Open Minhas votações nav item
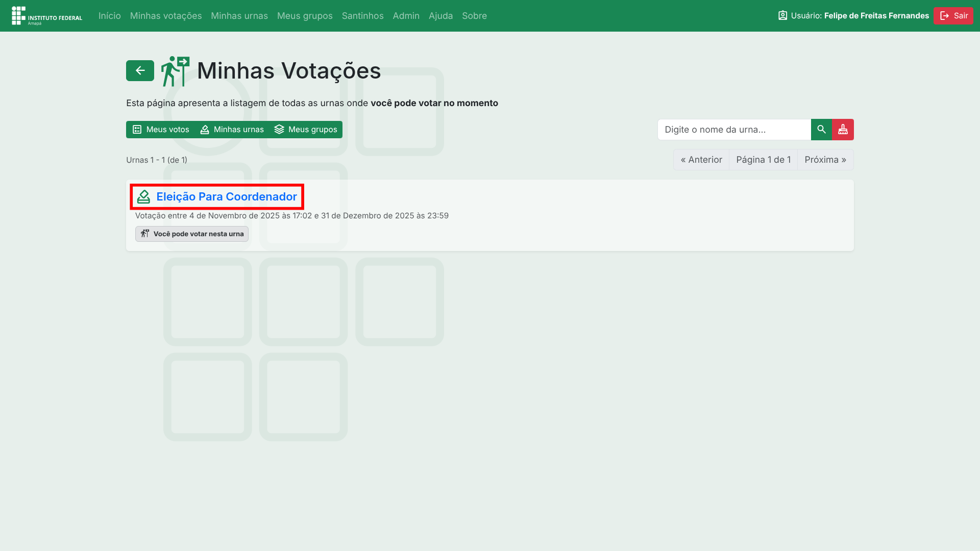Image resolution: width=980 pixels, height=551 pixels. click(166, 16)
